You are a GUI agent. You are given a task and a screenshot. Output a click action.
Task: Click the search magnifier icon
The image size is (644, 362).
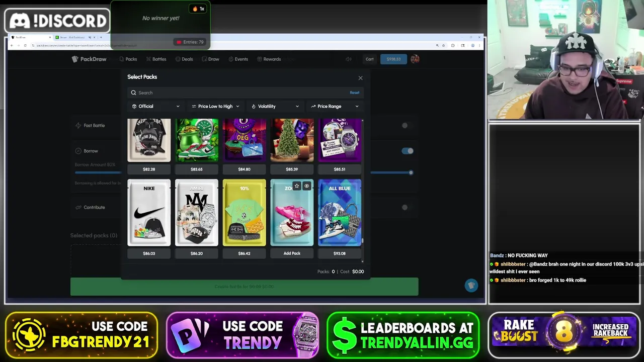point(134,93)
